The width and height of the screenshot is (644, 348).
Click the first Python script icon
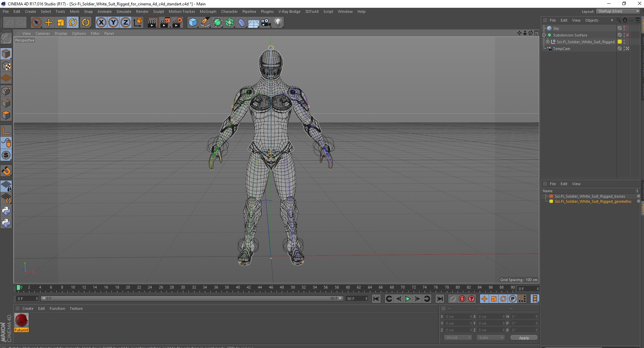coord(6,211)
